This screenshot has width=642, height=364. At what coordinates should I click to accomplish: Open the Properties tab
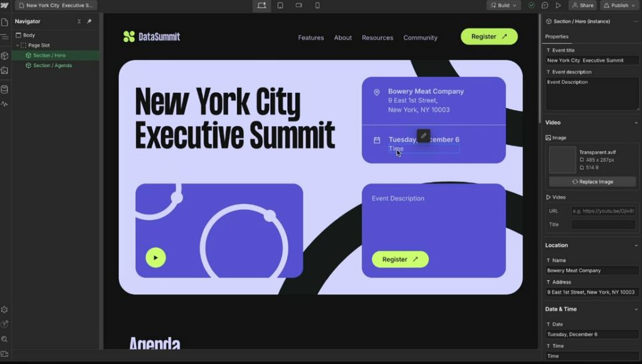(x=557, y=36)
